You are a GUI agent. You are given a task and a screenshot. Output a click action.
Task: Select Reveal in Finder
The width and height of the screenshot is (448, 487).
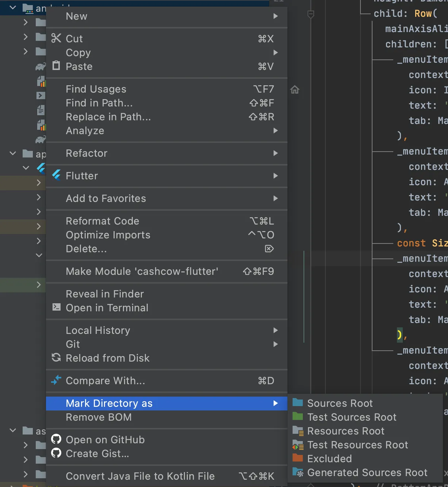[x=105, y=294]
